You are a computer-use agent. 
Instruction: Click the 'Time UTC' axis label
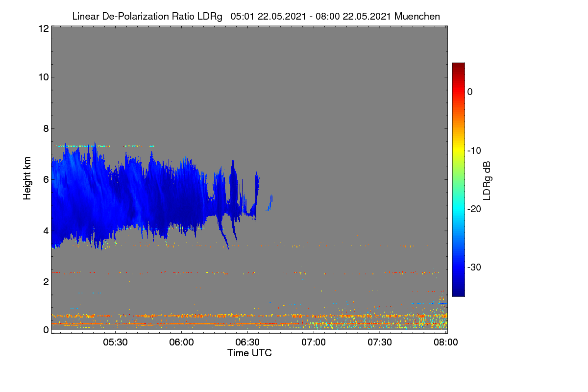(x=249, y=353)
